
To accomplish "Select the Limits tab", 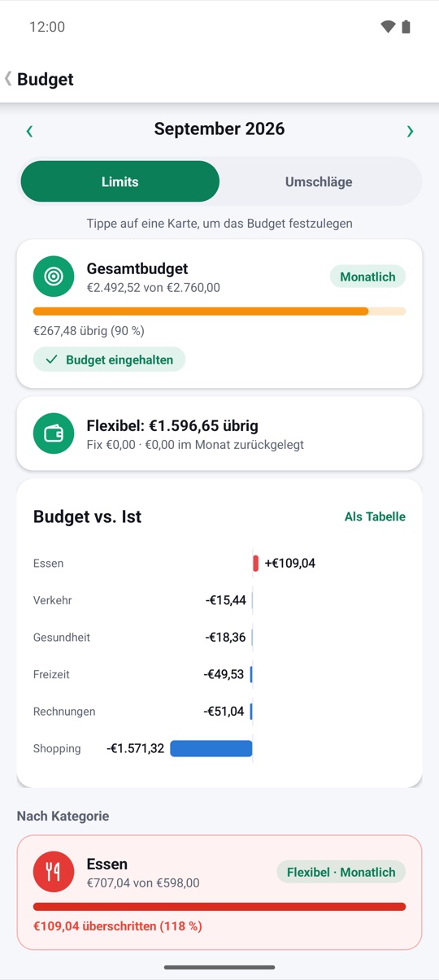I will [120, 181].
